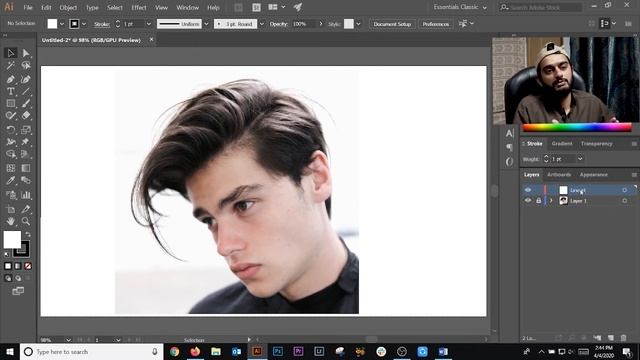Click the Opacity label link
Screen dimensions: 640x360
click(279, 24)
